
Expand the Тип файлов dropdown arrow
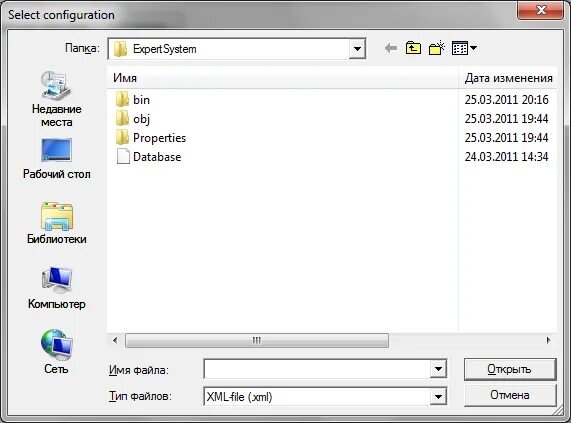[438, 396]
